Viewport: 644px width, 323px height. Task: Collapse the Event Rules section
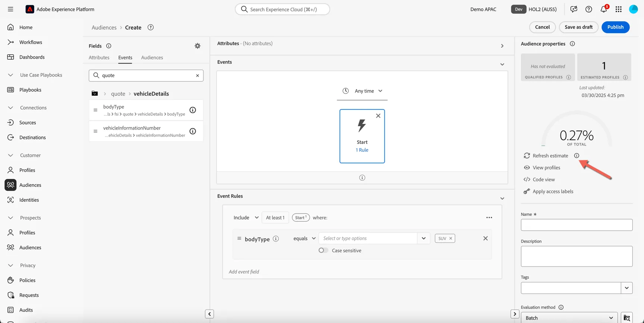502,198
